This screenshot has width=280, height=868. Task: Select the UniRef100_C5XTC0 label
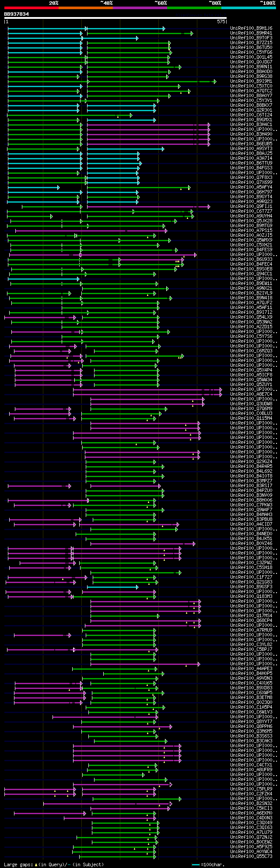251,86
